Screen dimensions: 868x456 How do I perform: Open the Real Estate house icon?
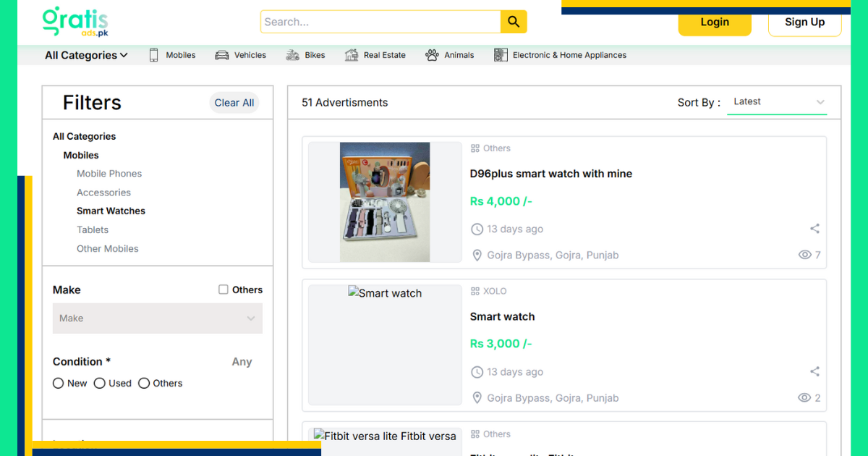352,55
